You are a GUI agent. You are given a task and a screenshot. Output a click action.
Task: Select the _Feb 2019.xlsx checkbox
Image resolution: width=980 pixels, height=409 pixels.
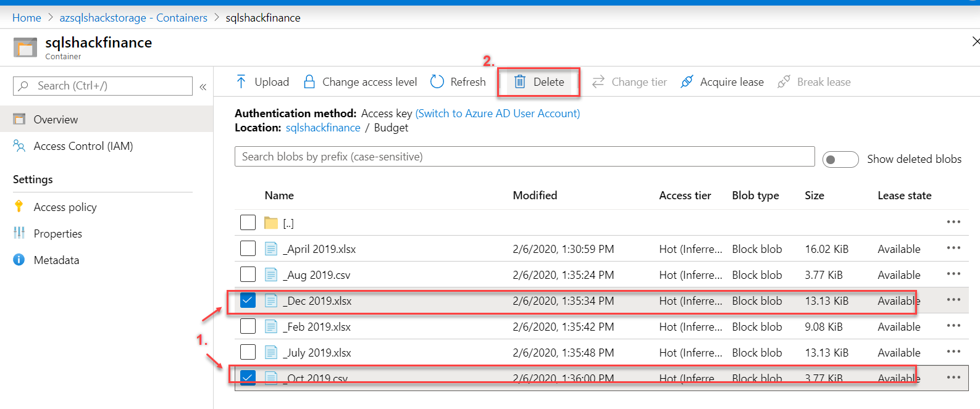point(248,326)
